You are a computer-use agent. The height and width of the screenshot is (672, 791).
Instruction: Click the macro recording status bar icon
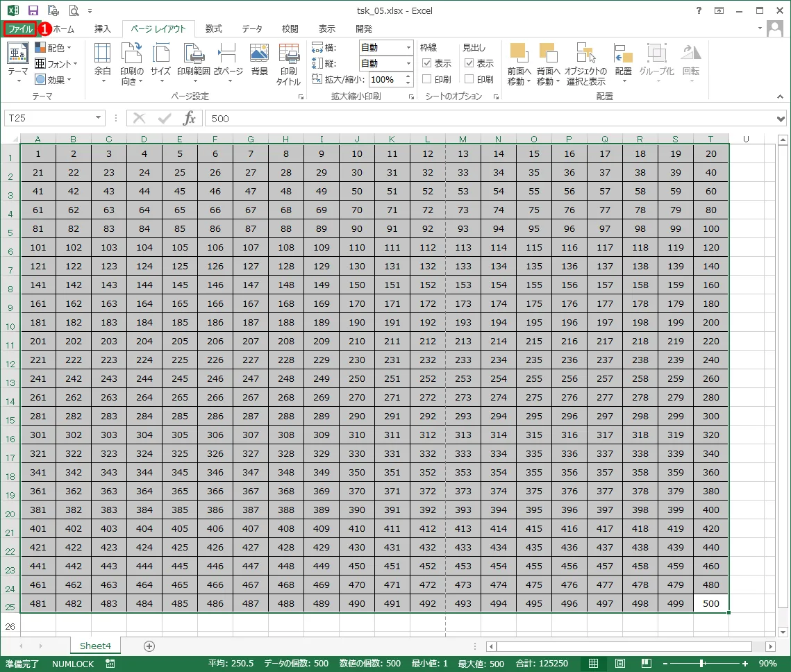pos(110,664)
